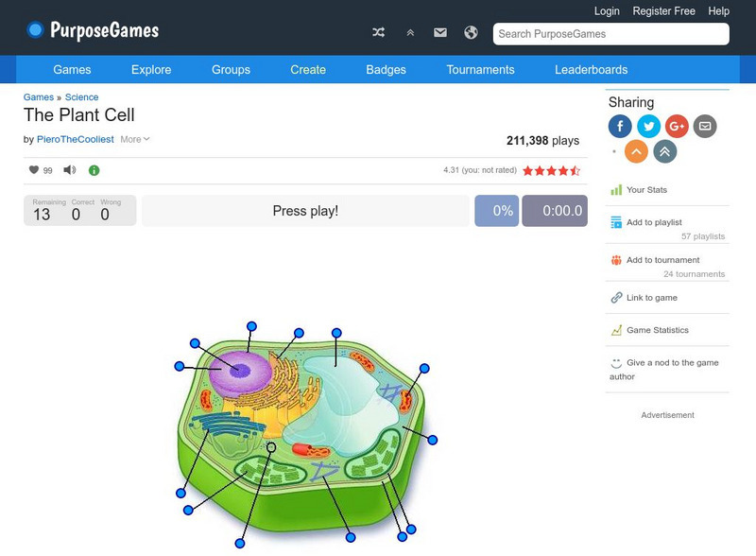Share the game on Facebook
The image size is (756, 556).
click(620, 126)
